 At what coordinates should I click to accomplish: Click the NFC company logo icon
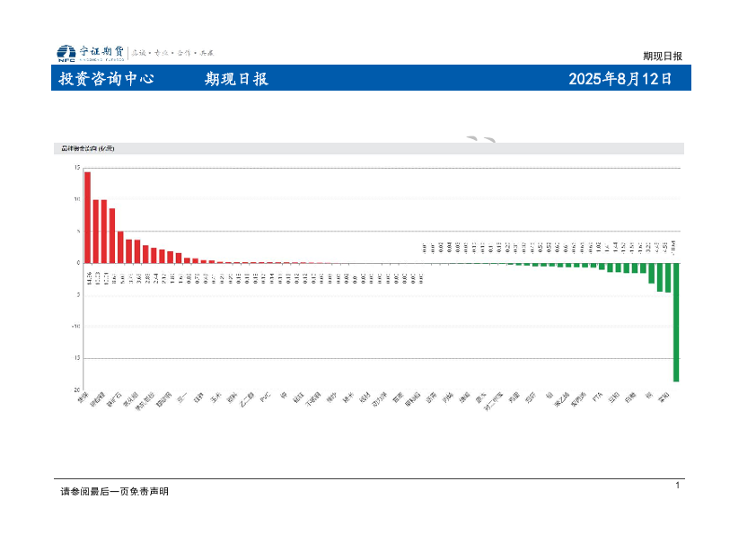[66, 54]
